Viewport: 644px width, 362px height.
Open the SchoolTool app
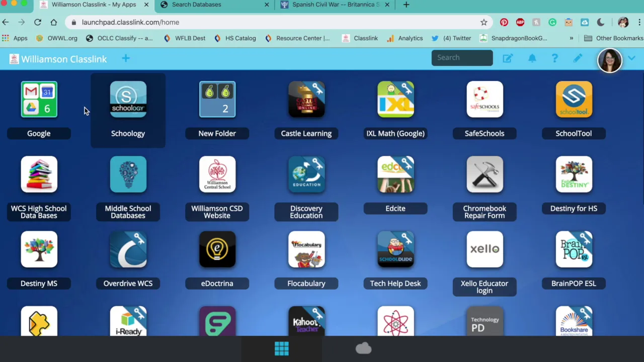point(574,99)
